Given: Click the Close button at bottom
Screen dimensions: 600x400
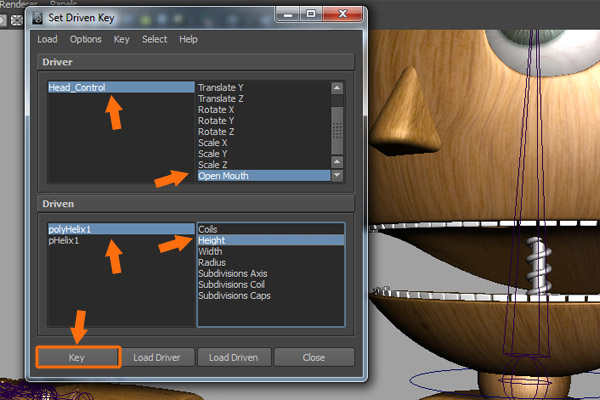Looking at the screenshot, I should coord(314,358).
